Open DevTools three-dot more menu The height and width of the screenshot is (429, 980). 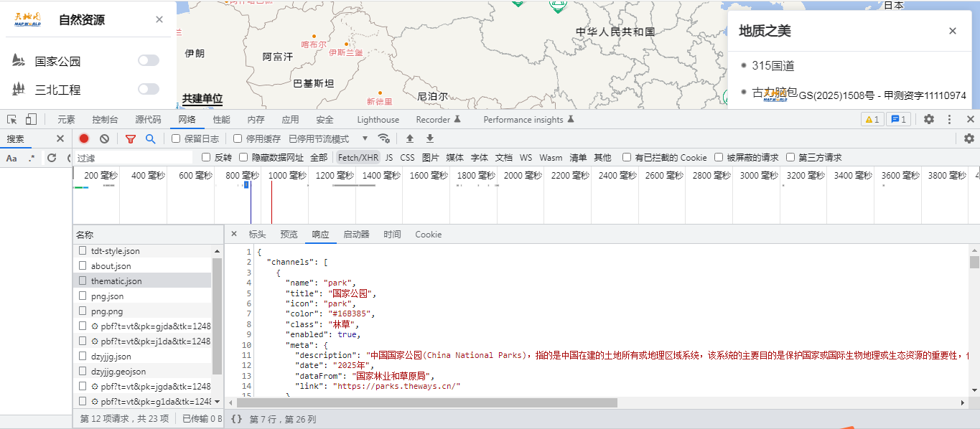(x=949, y=119)
